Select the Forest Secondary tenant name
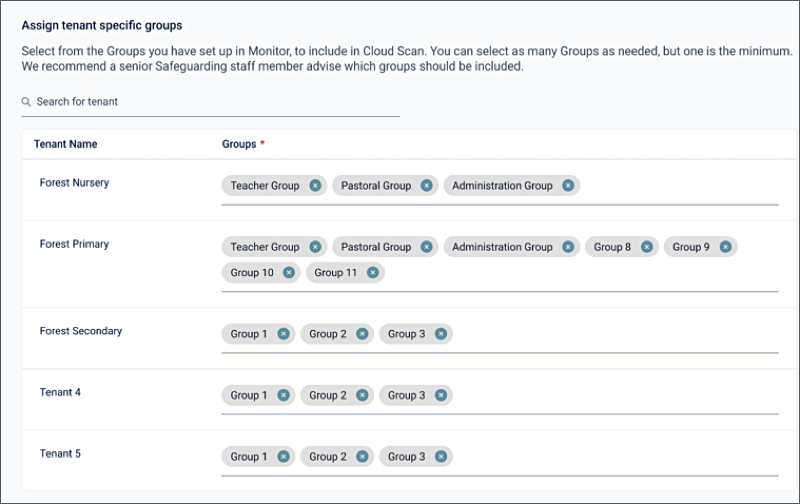This screenshot has height=504, width=800. tap(81, 331)
